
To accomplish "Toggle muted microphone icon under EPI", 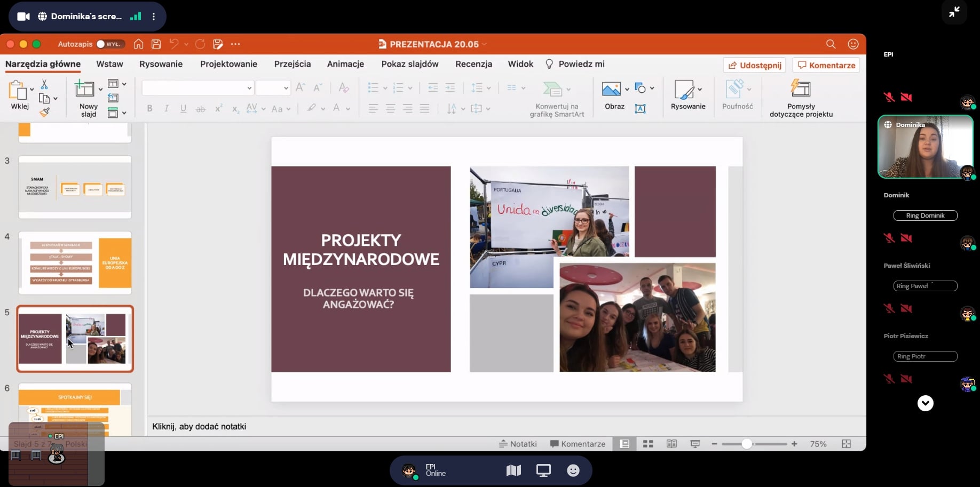I will click(889, 97).
